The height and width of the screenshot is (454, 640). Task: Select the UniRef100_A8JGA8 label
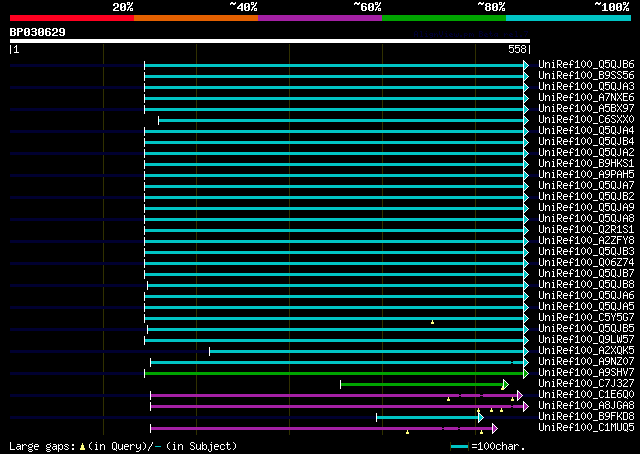coord(586,406)
